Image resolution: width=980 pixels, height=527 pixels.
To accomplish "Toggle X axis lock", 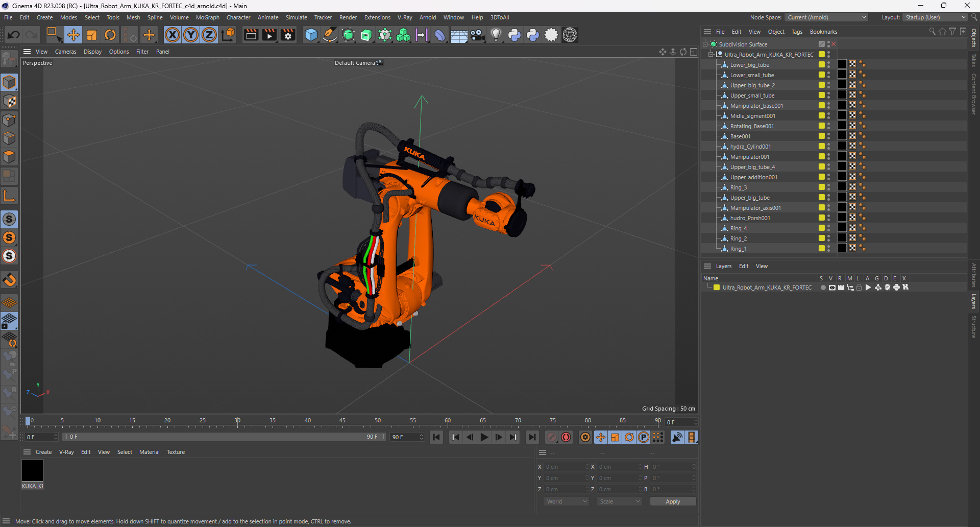I will [173, 35].
